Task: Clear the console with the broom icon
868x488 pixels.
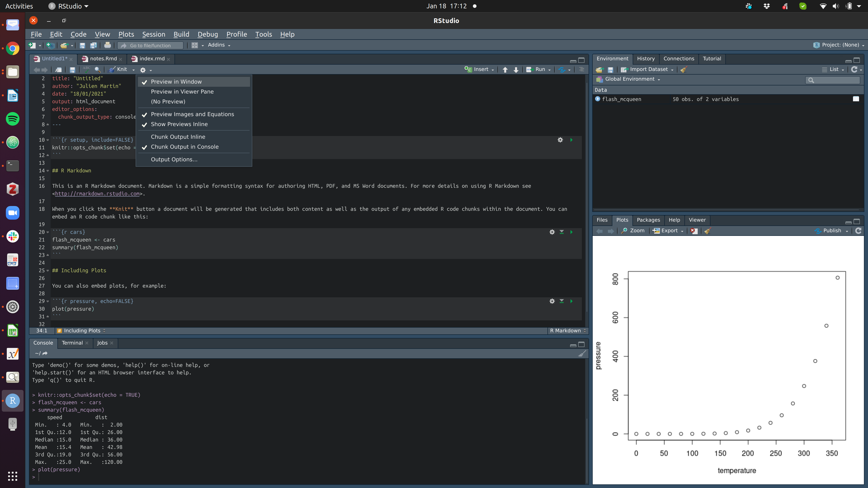Action: (x=582, y=353)
